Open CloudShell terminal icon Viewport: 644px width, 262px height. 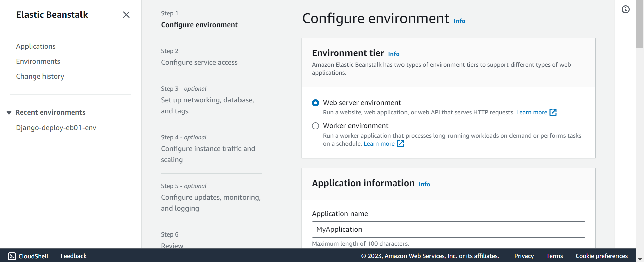tap(12, 256)
